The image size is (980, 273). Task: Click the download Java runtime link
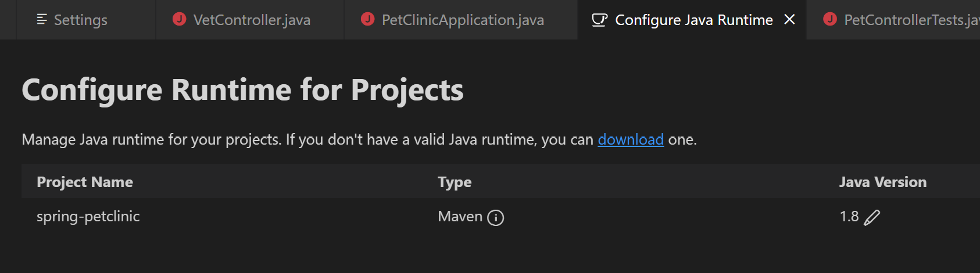coord(631,139)
